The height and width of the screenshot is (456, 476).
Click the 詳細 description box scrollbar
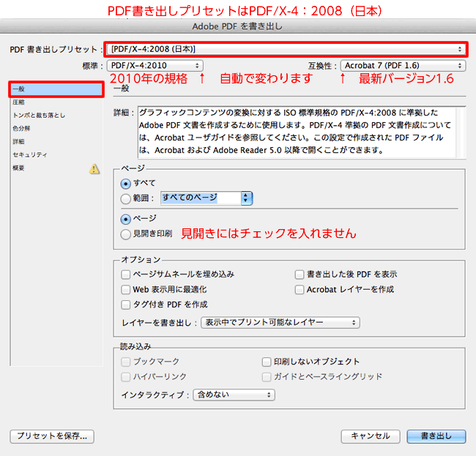tap(461, 132)
